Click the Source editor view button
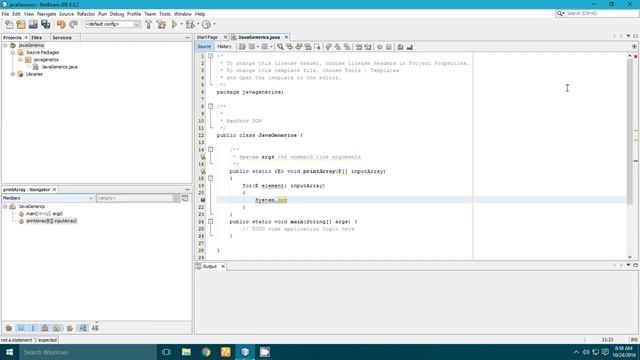Viewport: 640px width, 360px height. (204, 47)
